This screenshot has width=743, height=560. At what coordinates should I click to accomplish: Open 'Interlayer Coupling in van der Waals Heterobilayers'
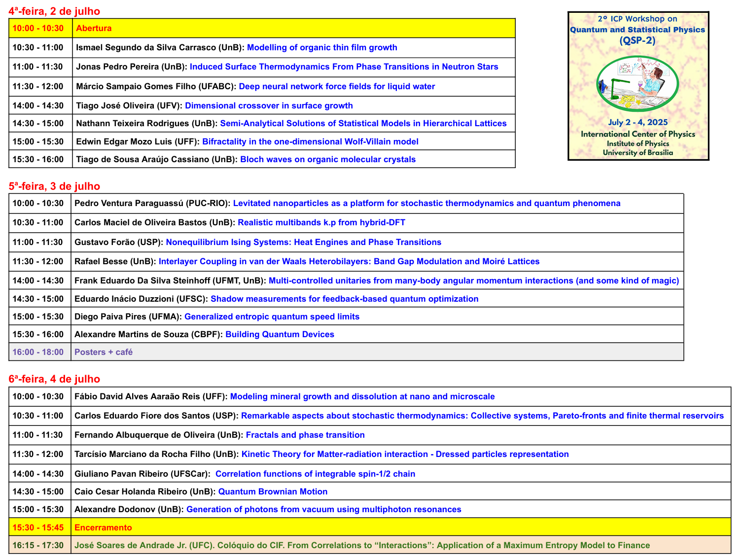point(349,261)
